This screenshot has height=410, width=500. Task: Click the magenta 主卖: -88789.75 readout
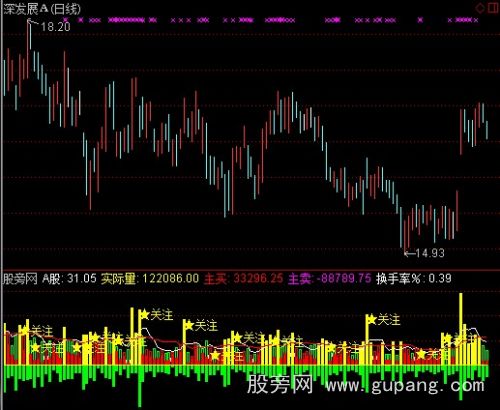330,278
